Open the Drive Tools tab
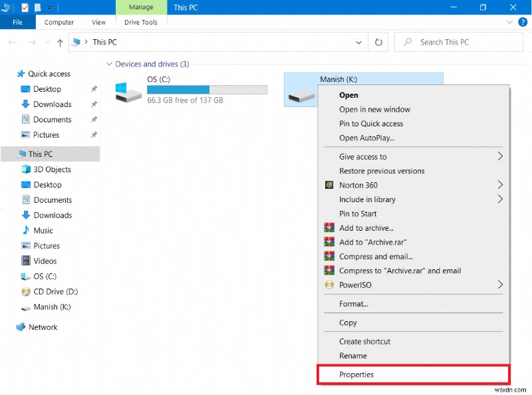The height and width of the screenshot is (395, 532). coord(140,22)
